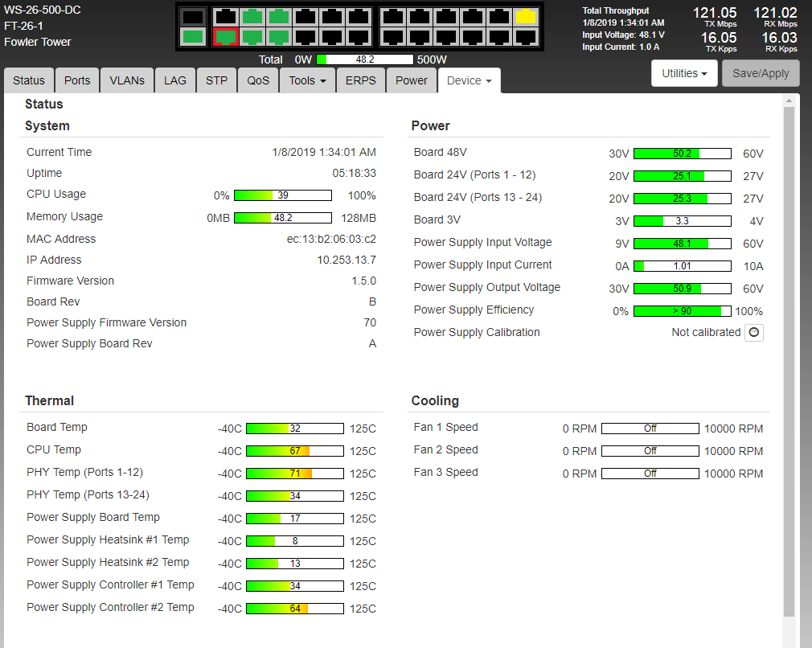The width and height of the screenshot is (812, 648).
Task: Expand the Device dropdown tab
Action: point(469,80)
